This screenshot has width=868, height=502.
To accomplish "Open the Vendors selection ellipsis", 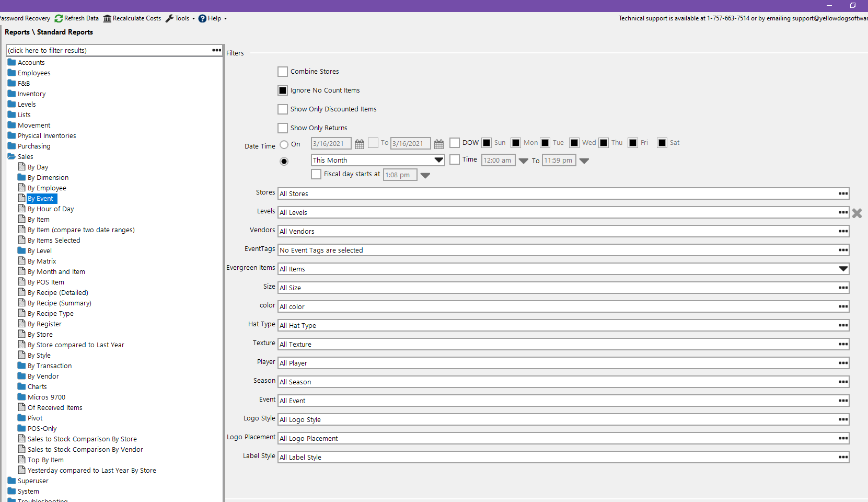I will (x=843, y=231).
